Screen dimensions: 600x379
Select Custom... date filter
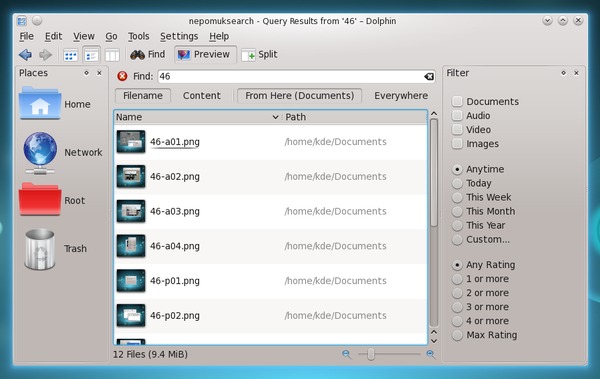pyautogui.click(x=457, y=240)
